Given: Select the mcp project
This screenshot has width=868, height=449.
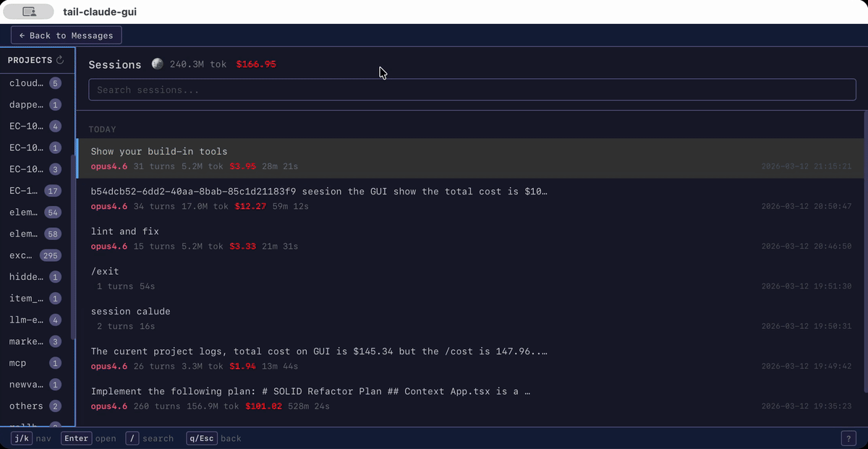Looking at the screenshot, I should [36, 363].
